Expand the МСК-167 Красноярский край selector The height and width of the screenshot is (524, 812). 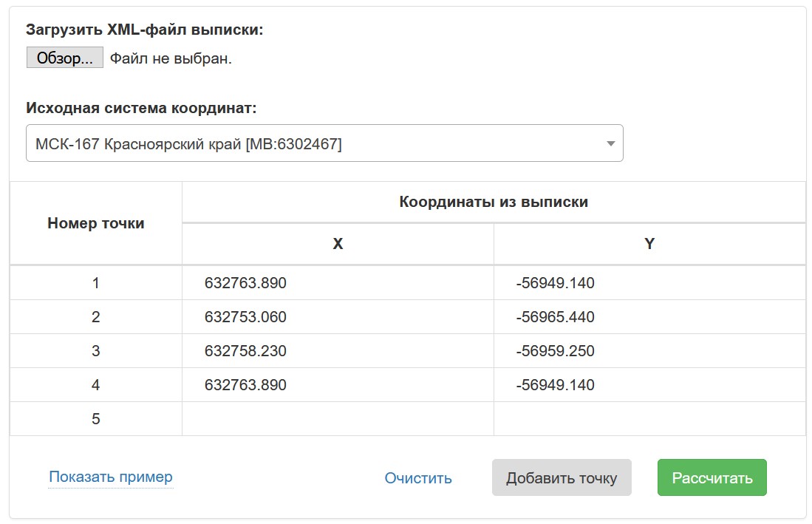(x=324, y=142)
